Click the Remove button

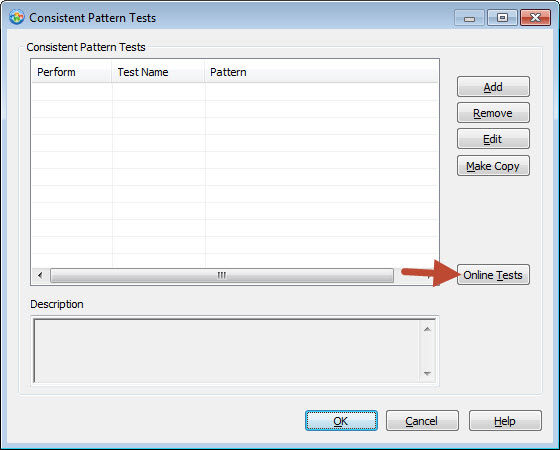[x=493, y=113]
